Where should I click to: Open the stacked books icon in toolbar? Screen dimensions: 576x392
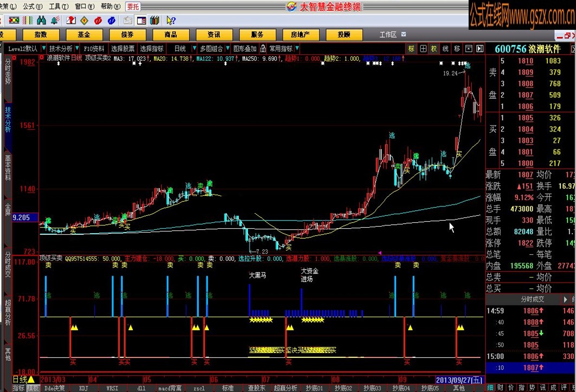point(155,21)
